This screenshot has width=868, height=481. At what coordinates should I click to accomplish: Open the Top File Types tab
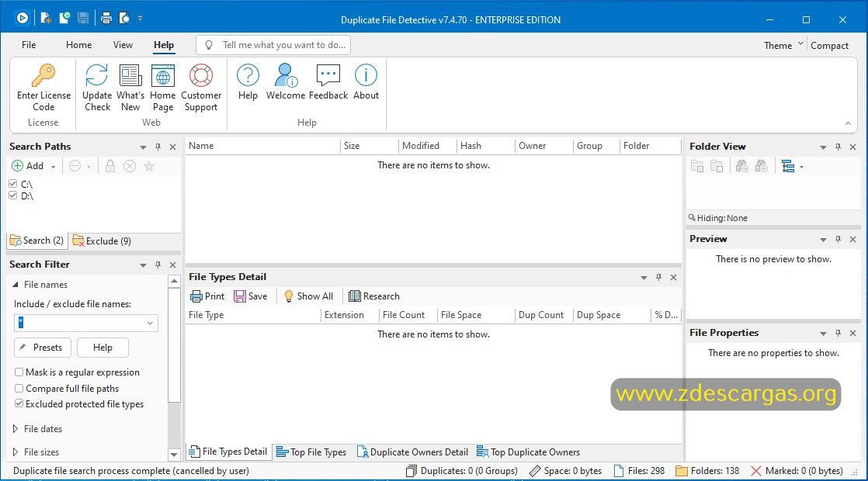311,452
